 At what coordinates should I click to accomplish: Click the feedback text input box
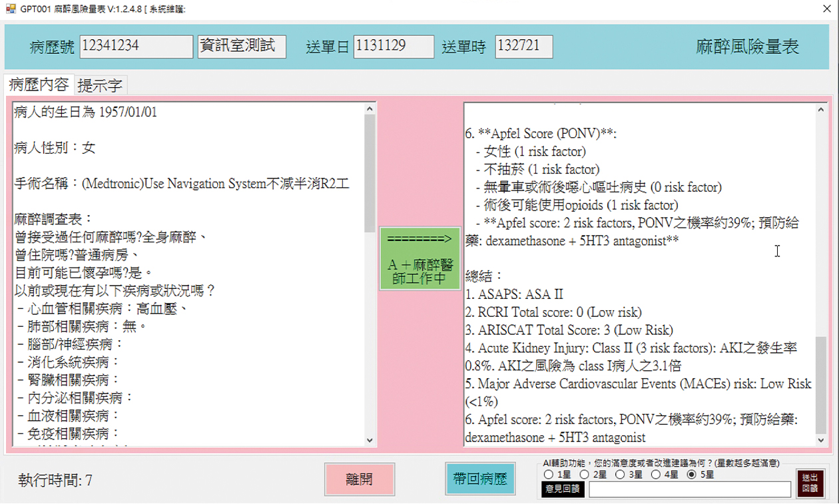point(690,489)
